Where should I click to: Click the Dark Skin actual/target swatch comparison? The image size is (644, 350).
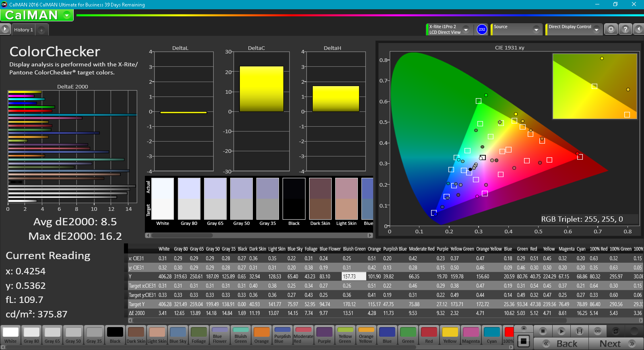click(320, 199)
